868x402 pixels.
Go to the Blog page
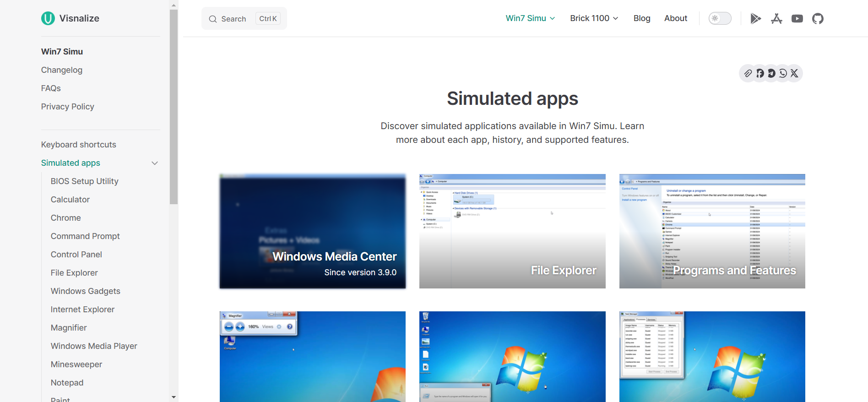(642, 18)
